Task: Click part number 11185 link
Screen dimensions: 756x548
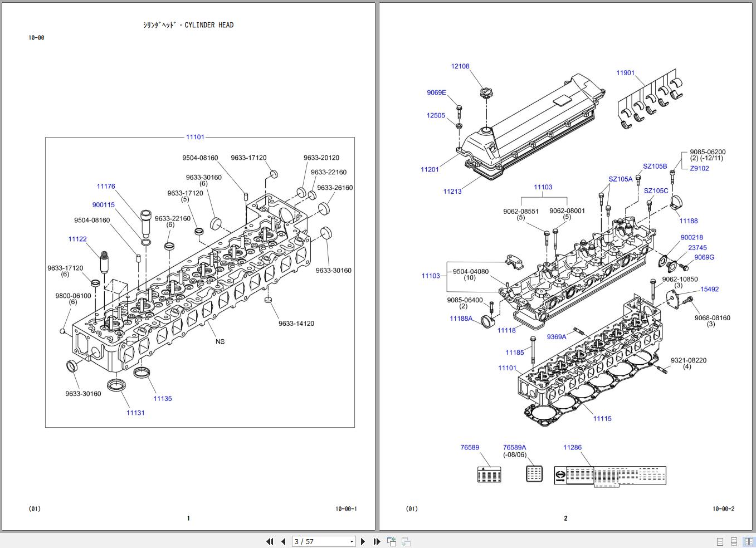Action: [x=515, y=353]
